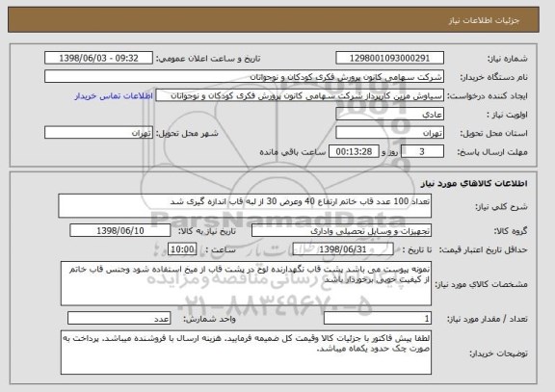The image size is (555, 392).
Task: Click the شرح کلی نیاز text box
Action: coord(245,206)
